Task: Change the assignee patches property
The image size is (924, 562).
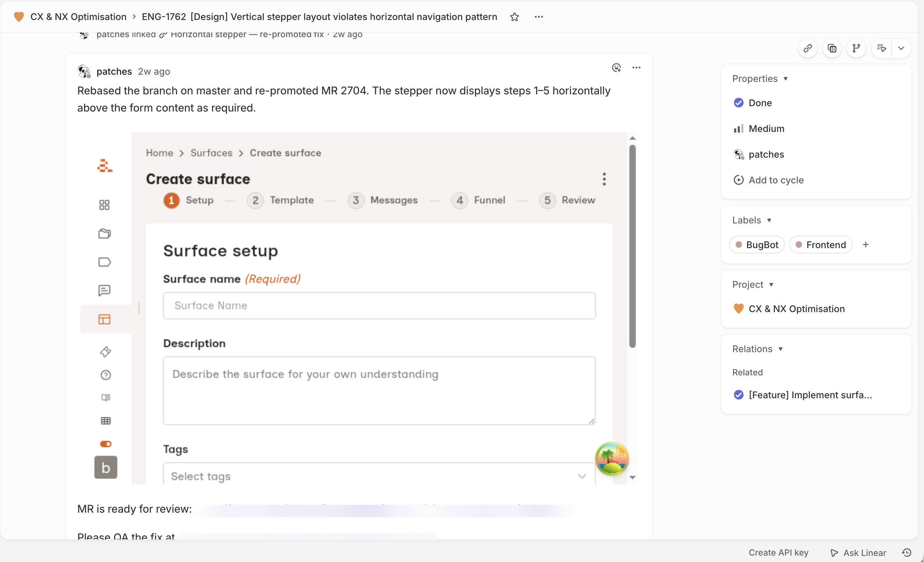Action: click(x=759, y=154)
